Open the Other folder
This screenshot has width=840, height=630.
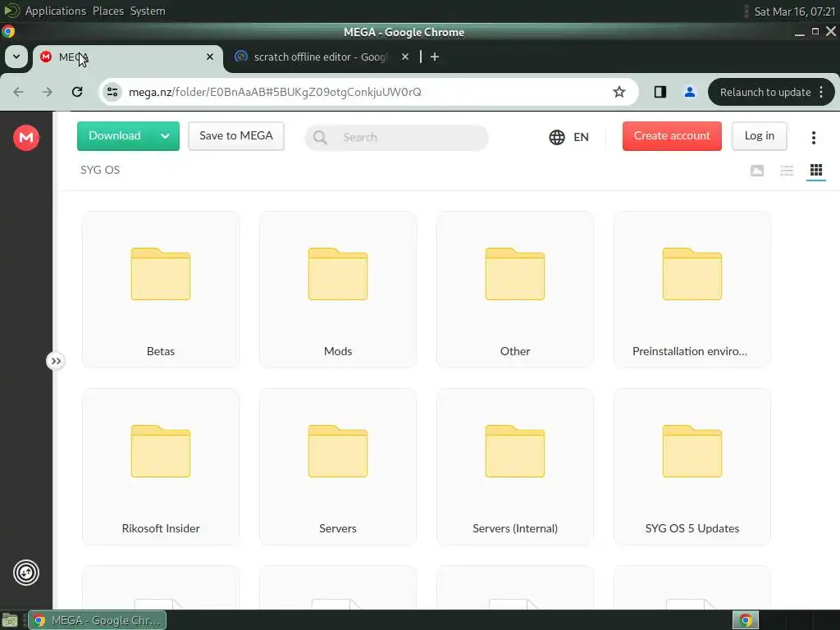pos(515,290)
